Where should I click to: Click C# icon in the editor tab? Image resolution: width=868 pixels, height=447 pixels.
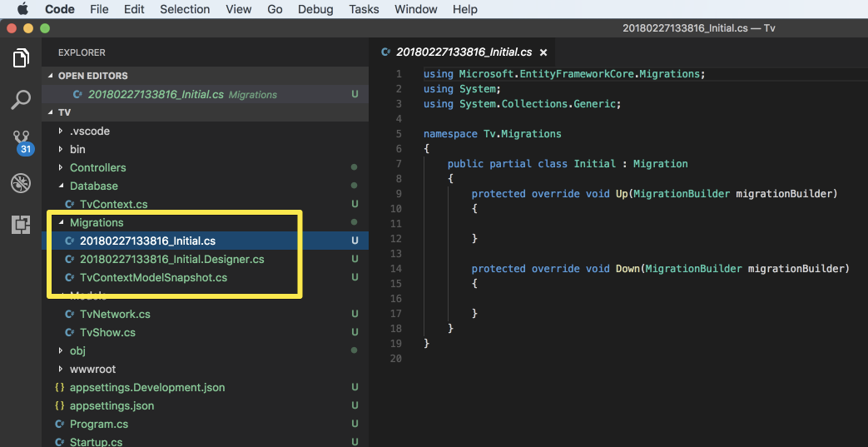click(x=386, y=52)
